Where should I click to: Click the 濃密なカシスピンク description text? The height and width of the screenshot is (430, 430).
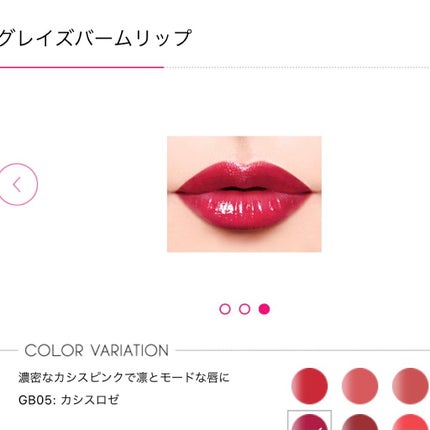124,378
